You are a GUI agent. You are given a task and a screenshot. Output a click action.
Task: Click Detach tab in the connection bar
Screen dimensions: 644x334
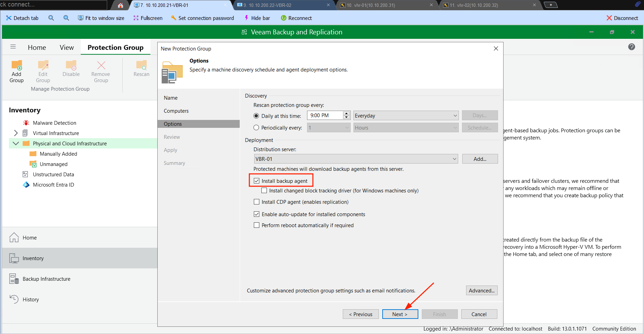[x=22, y=18]
